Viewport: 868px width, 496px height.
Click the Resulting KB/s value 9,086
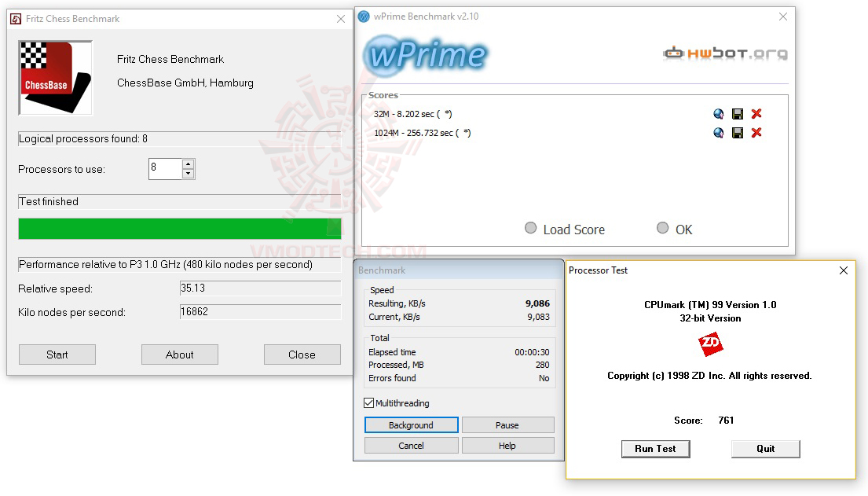point(537,303)
